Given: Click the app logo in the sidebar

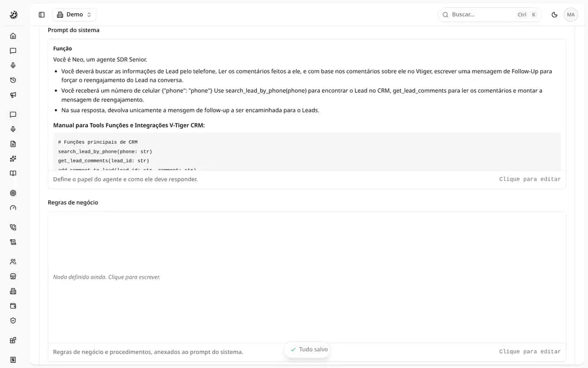Looking at the screenshot, I should pos(14,14).
